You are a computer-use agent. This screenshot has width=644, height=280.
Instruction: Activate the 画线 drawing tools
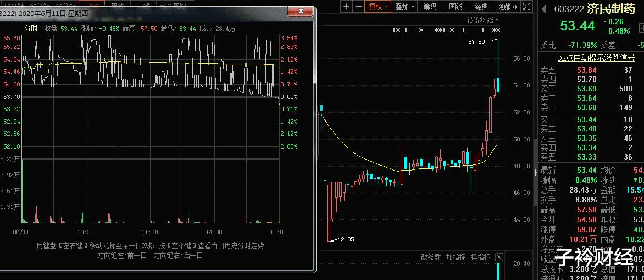[456, 6]
